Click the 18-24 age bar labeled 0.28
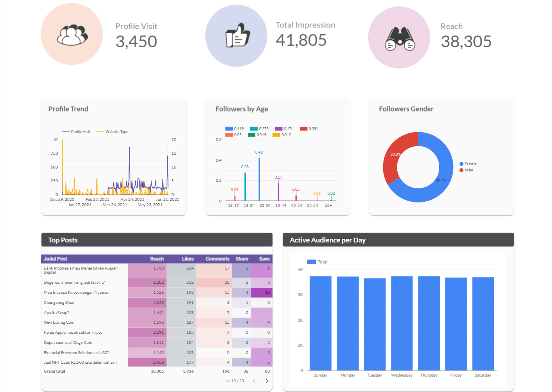Image resolution: width=552 pixels, height=392 pixels. 245,186
